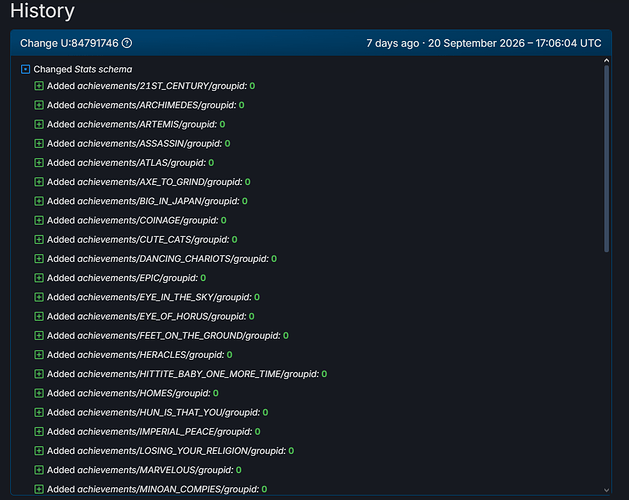The width and height of the screenshot is (629, 500).
Task: Click 'Added achievements/CUTE_CATS/groupid' text
Action: 138,240
